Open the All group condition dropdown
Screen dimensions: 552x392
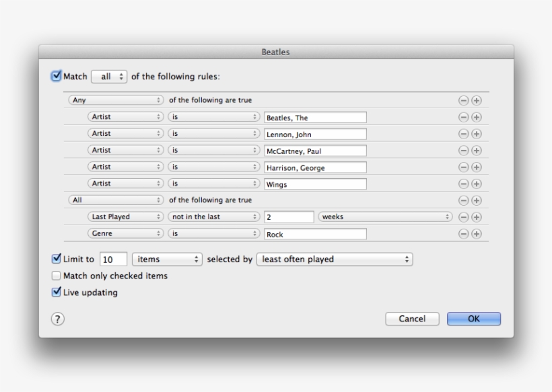pyautogui.click(x=116, y=200)
